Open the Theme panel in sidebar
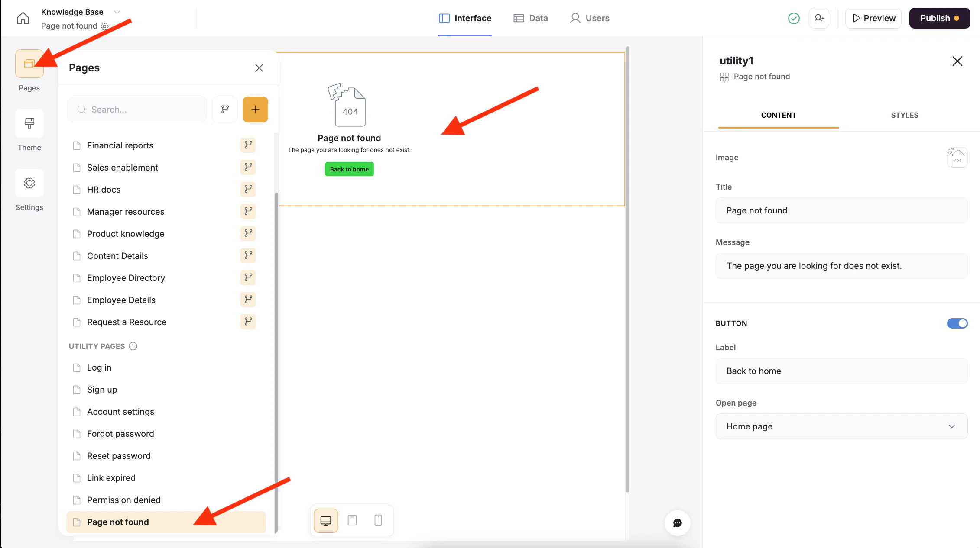 pyautogui.click(x=29, y=124)
